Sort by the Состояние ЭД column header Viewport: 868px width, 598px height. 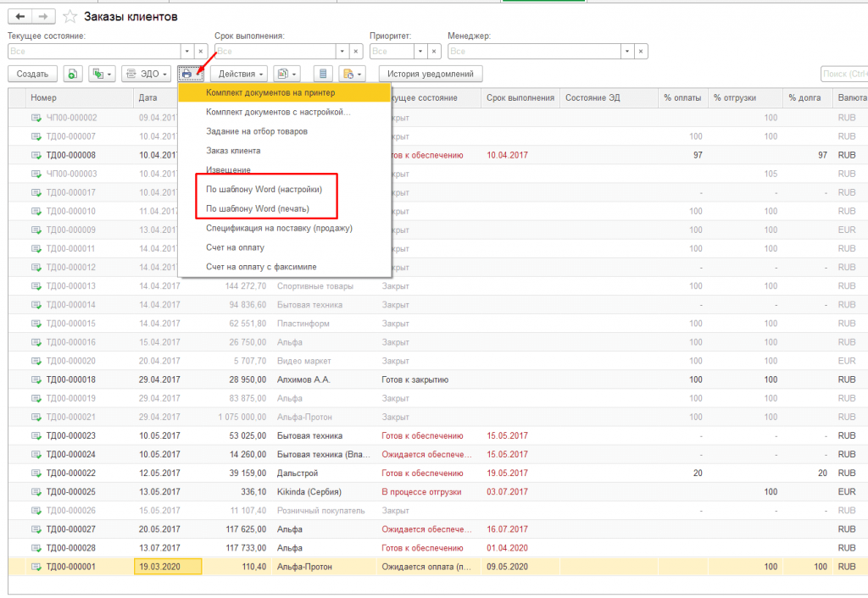tap(609, 98)
